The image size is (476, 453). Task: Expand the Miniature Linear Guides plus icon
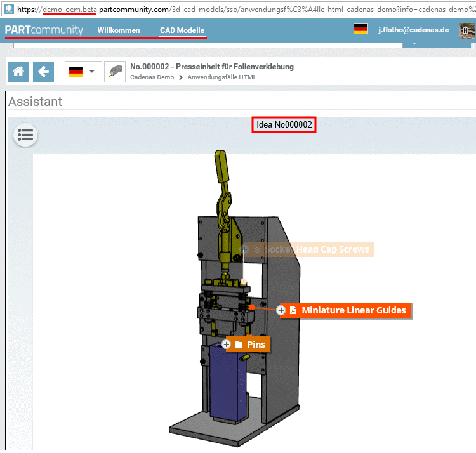click(x=281, y=310)
